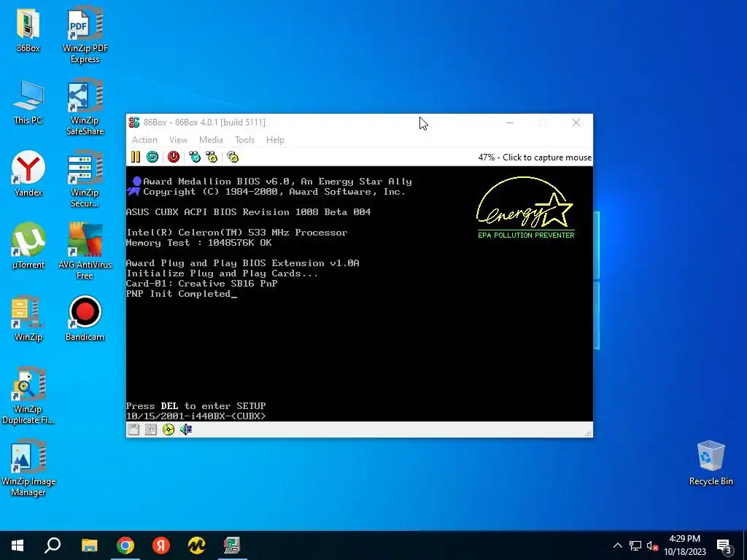Select the WinZip SafeShare shortcut
The width and height of the screenshot is (747, 560).
(x=85, y=108)
